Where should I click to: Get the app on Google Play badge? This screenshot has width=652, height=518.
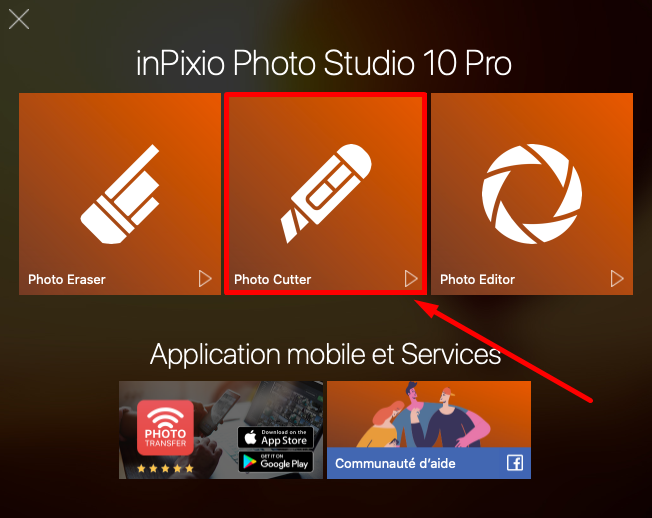pos(276,461)
